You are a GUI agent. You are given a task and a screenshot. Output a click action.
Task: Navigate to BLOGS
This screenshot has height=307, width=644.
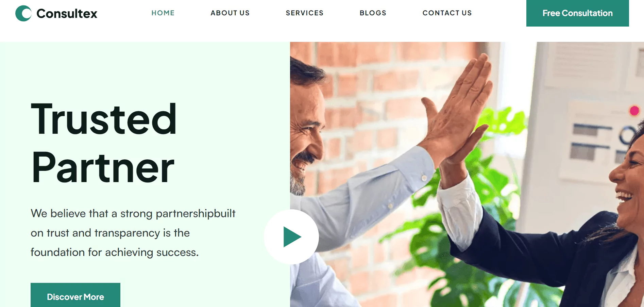[x=373, y=13]
